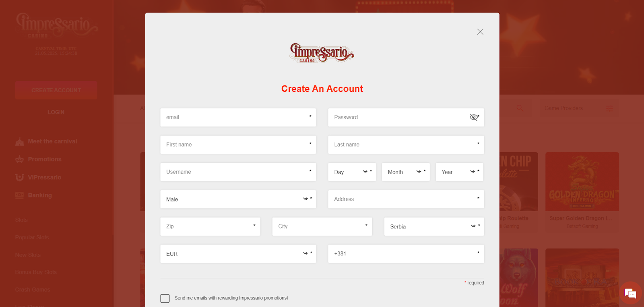Select Crash Games in sidebar
644x307 pixels.
pyautogui.click(x=33, y=290)
